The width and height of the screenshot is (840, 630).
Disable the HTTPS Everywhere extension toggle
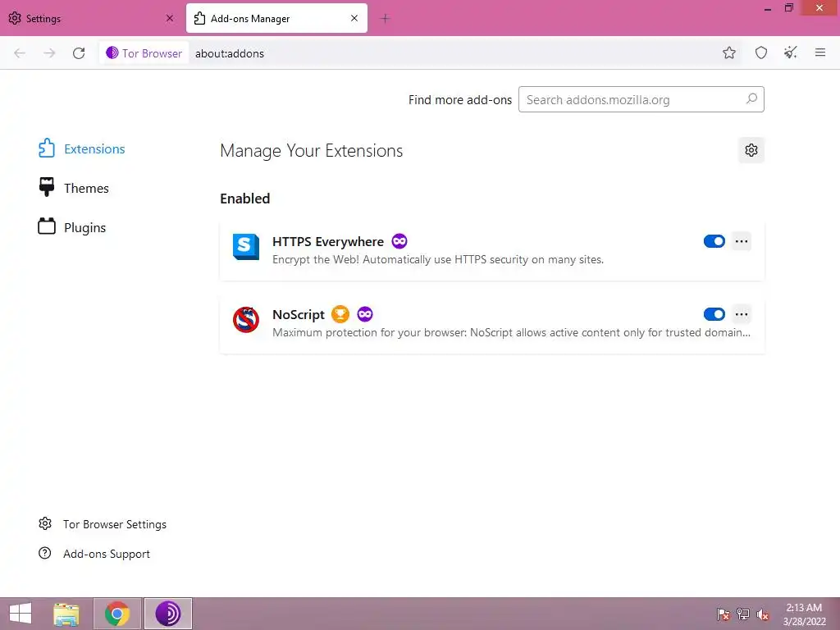click(x=714, y=241)
